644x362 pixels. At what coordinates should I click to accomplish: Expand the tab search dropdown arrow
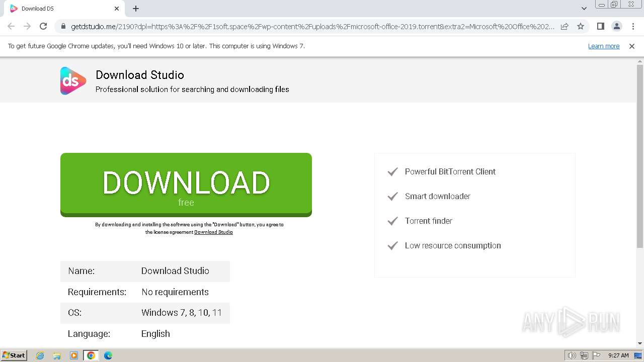[584, 9]
